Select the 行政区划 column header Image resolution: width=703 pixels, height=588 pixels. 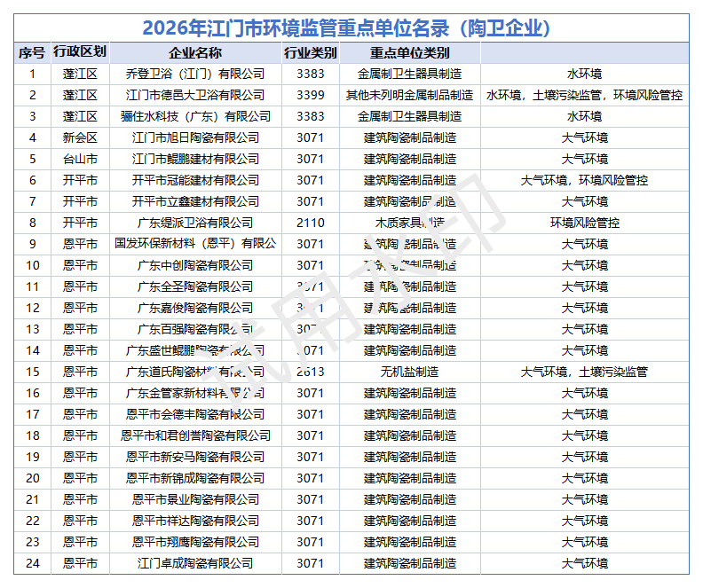[80, 53]
